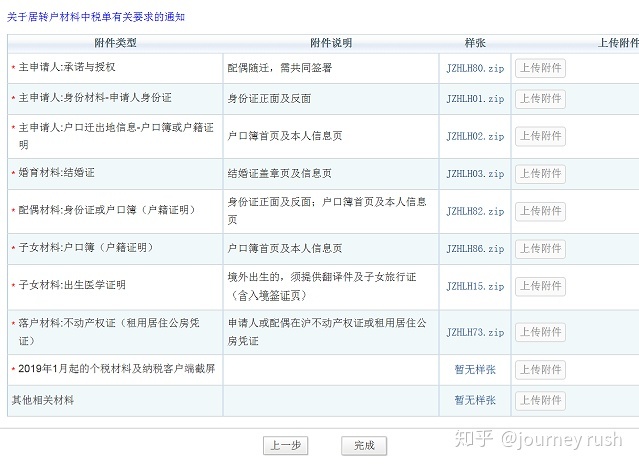Download sample JZHLH73.zip
Screen dimensions: 639x467
coord(475,332)
